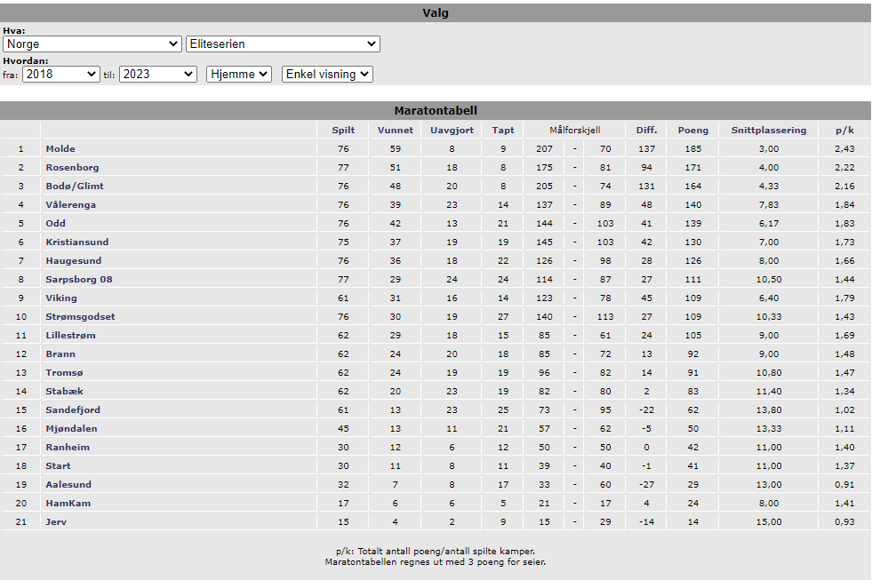Open the Hjemme venue dropdown
The width and height of the screenshot is (880, 588).
239,74
